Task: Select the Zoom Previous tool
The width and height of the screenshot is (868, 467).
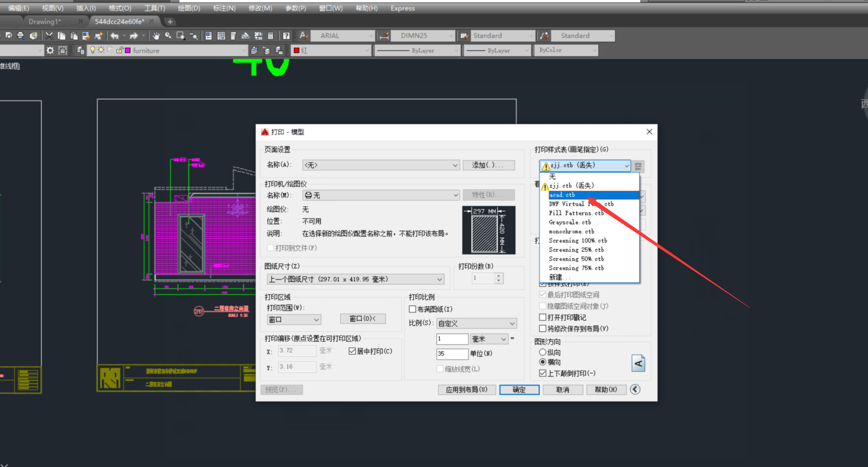Action: coord(193,35)
